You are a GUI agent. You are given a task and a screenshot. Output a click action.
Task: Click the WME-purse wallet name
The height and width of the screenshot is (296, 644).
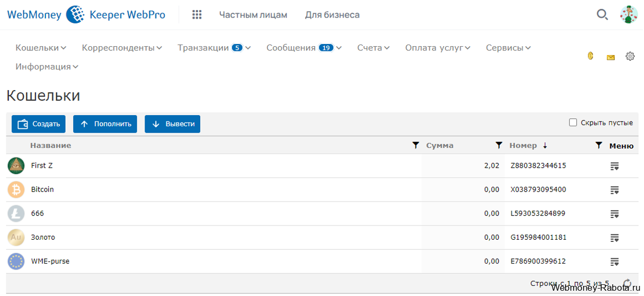pyautogui.click(x=50, y=261)
